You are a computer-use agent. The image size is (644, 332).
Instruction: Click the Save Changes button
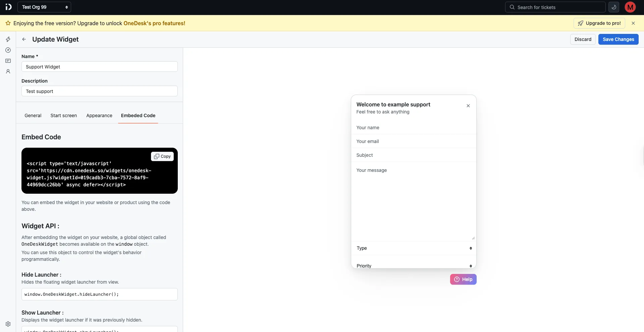coord(618,39)
